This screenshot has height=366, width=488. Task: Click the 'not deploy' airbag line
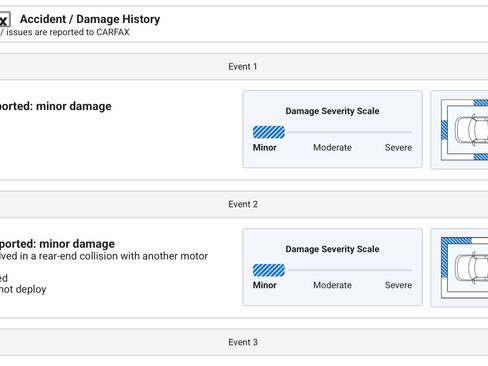click(23, 289)
